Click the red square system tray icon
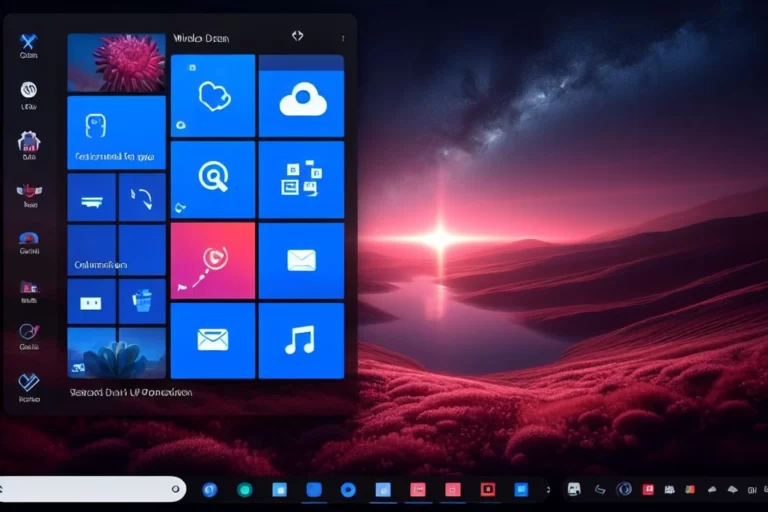 click(648, 489)
